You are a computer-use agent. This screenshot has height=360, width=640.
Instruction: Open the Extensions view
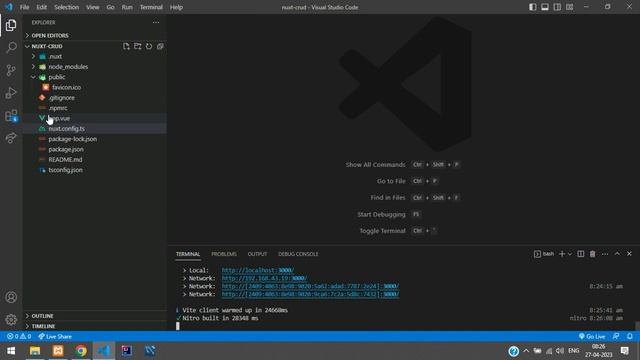[x=11, y=116]
